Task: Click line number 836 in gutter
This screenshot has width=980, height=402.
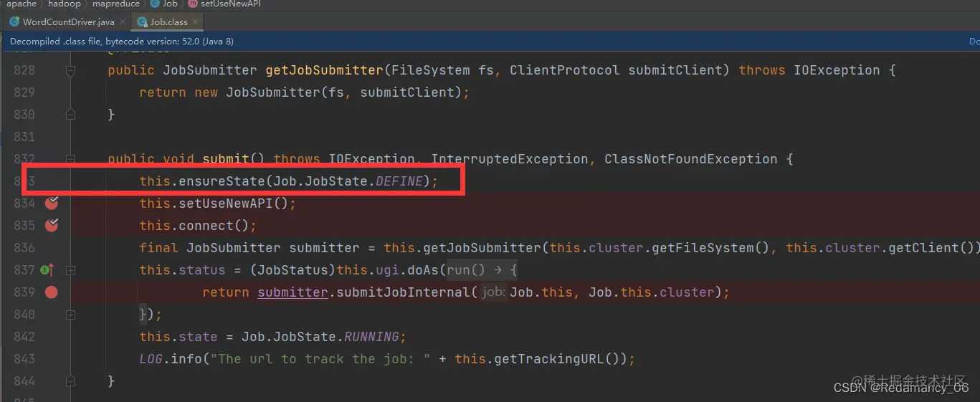Action: (24, 248)
